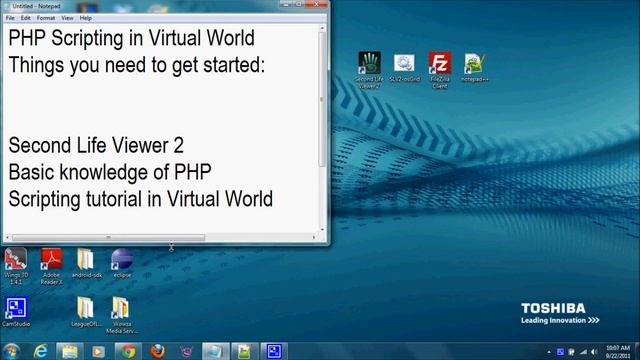Click the 'Basic knowledge of PHP' line

point(110,172)
